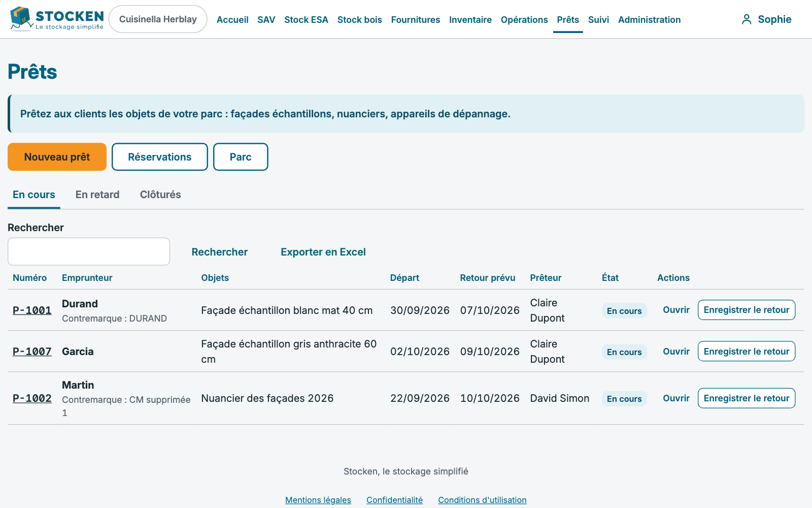Register the return for Garcia's loan
The width and height of the screenshot is (812, 508).
747,351
